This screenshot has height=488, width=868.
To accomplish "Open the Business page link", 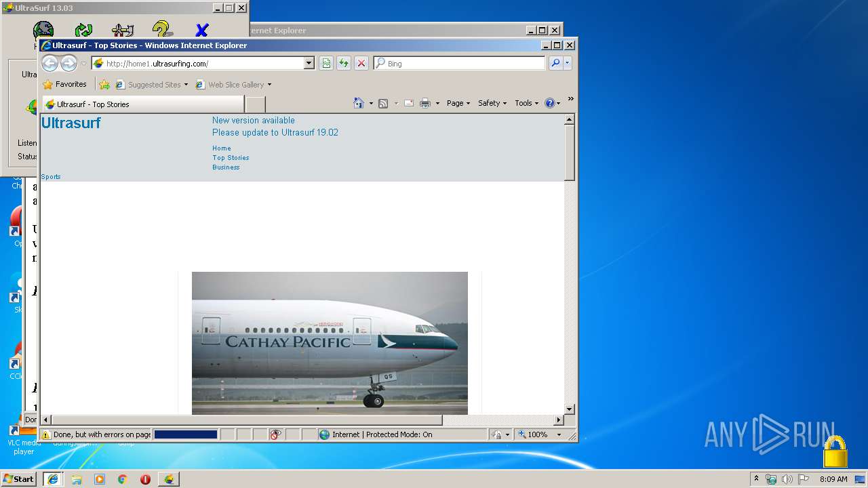I will click(x=226, y=167).
